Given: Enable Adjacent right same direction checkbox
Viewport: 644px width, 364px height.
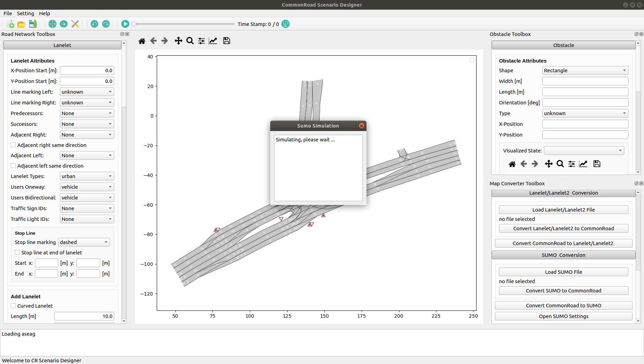Looking at the screenshot, I should click(13, 145).
